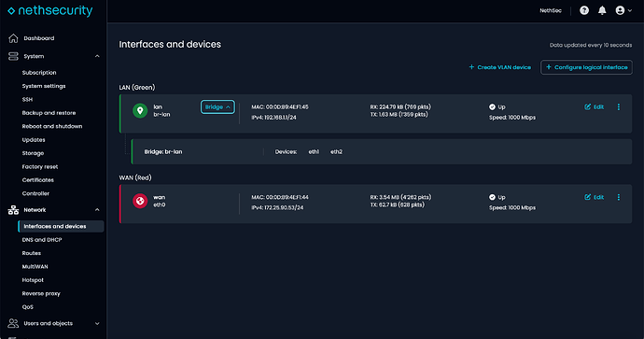Go to Reboot and shutdown
Image resolution: width=644 pixels, height=339 pixels.
pyautogui.click(x=52, y=127)
